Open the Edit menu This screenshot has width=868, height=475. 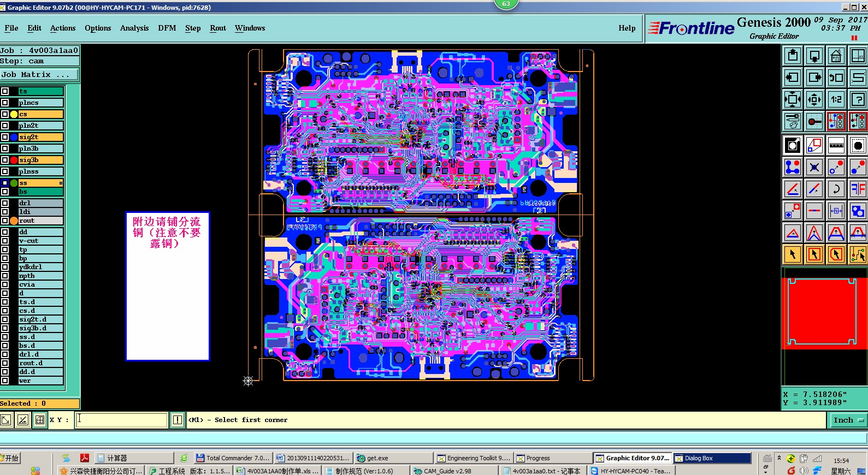[x=34, y=28]
